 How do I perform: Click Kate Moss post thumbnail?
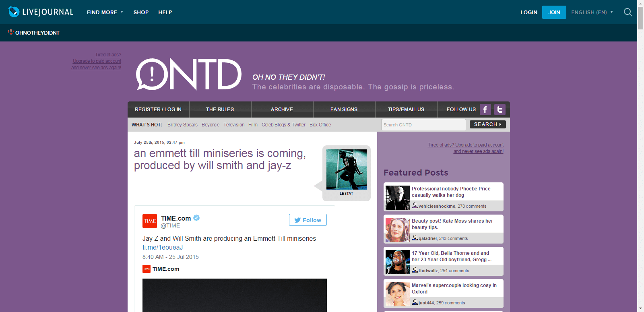pos(397,230)
